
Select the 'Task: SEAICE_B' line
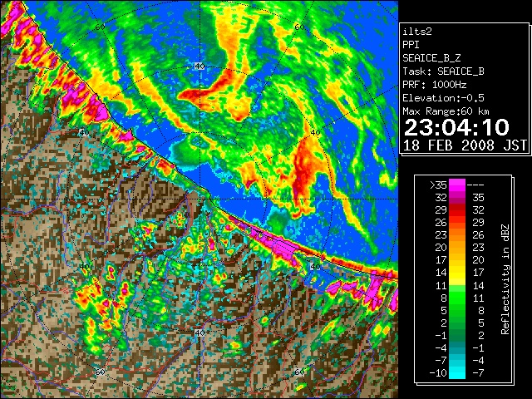click(443, 71)
